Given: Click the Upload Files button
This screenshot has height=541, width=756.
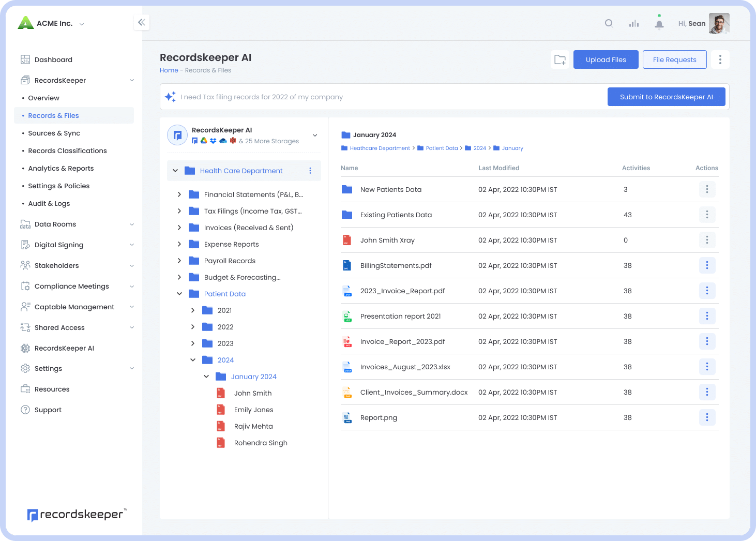Looking at the screenshot, I should pos(606,59).
